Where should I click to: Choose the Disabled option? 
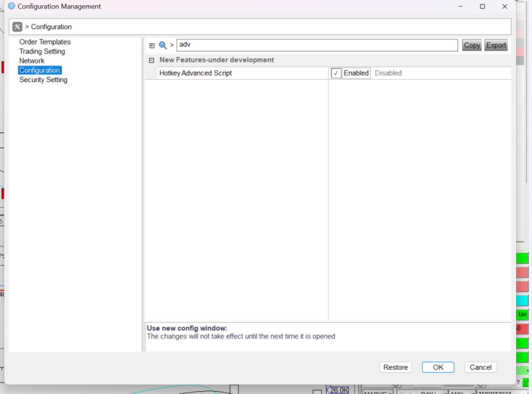coord(388,73)
